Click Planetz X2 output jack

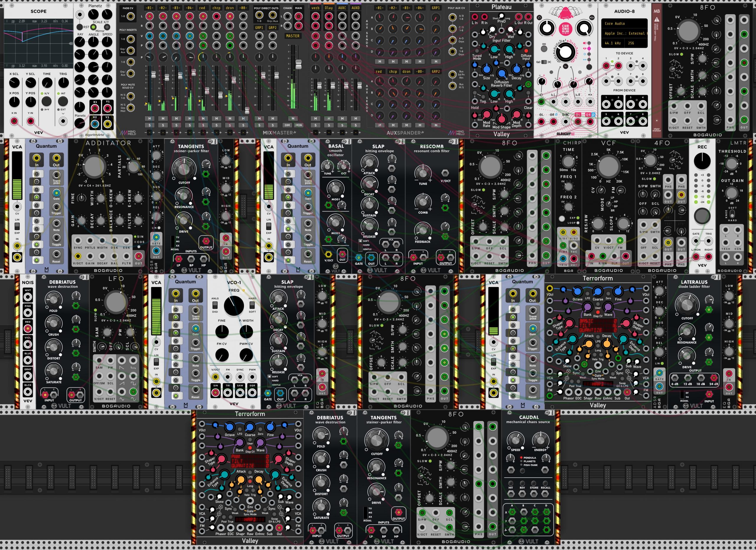[95, 124]
